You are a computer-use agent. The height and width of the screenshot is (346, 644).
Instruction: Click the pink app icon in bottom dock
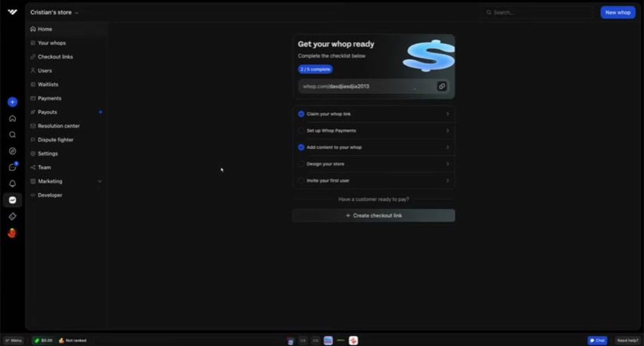[290, 341]
